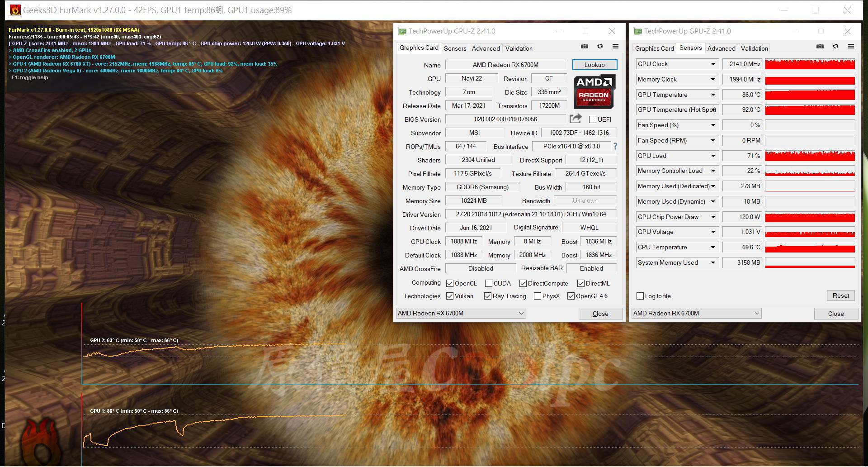Open the GPU Temperature sensor dropdown

click(713, 95)
